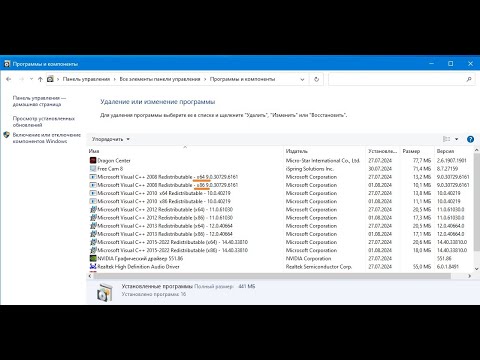Click the Control Panel icon in address bar

point(50,79)
